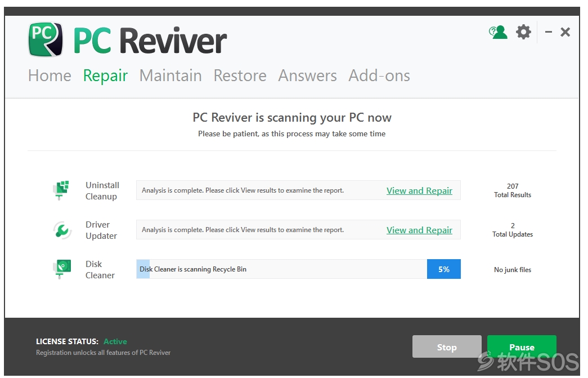Viewport: 588px width, 378px height.
Task: Click the Driver Updater label
Action: point(101,230)
